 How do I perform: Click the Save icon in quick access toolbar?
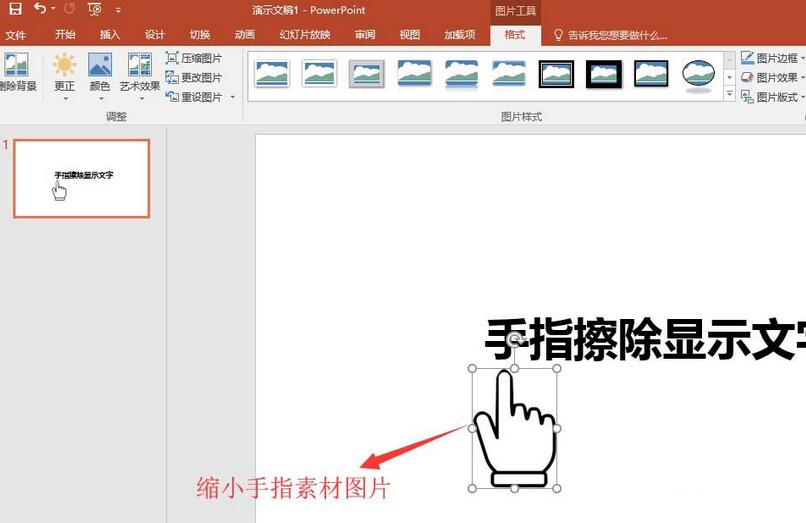16,8
